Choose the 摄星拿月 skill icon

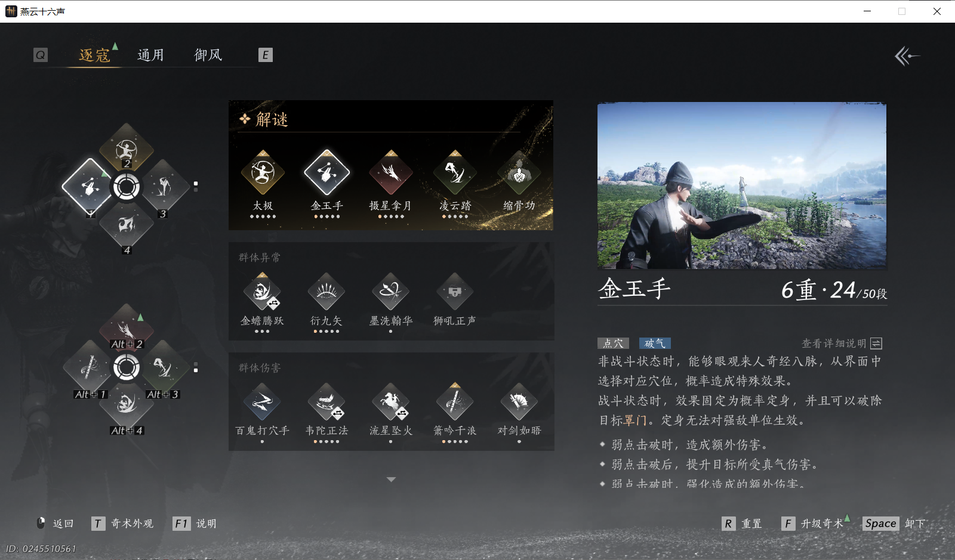pos(391,173)
